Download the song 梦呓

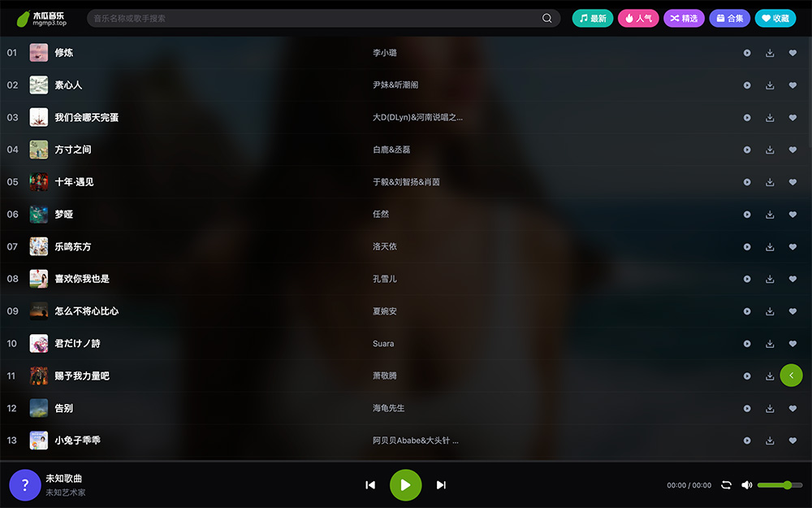click(x=770, y=214)
